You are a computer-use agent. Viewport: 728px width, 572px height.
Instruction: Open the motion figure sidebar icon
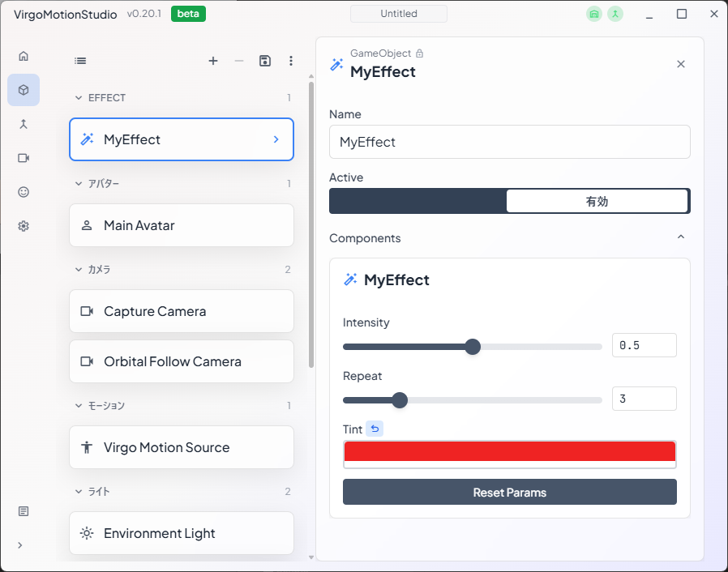point(24,124)
